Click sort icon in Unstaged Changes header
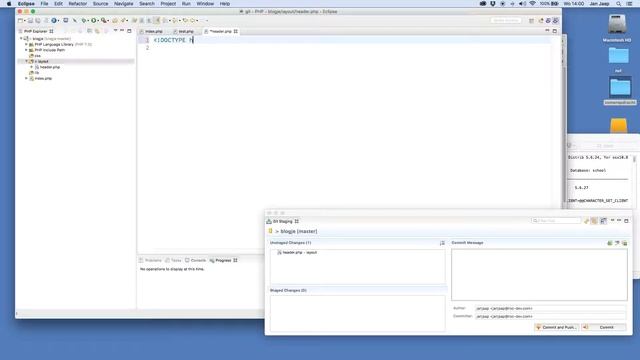This screenshot has width=640, height=360. point(442,243)
